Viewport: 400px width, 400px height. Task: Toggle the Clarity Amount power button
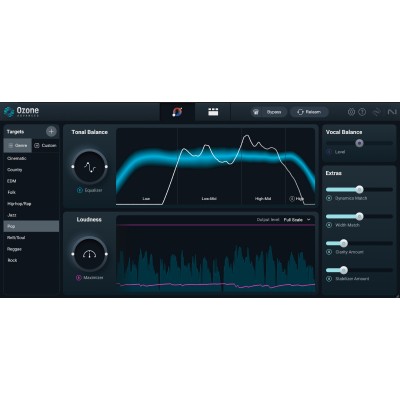click(329, 252)
